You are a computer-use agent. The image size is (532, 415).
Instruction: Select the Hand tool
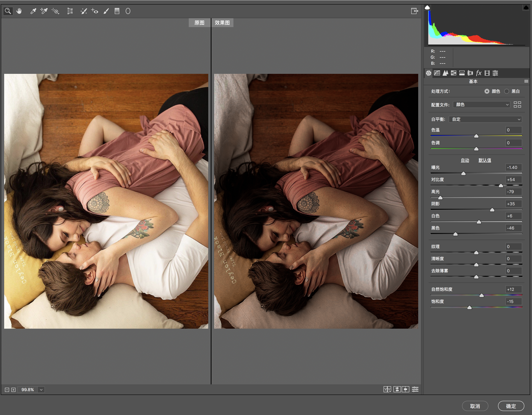[x=19, y=11]
